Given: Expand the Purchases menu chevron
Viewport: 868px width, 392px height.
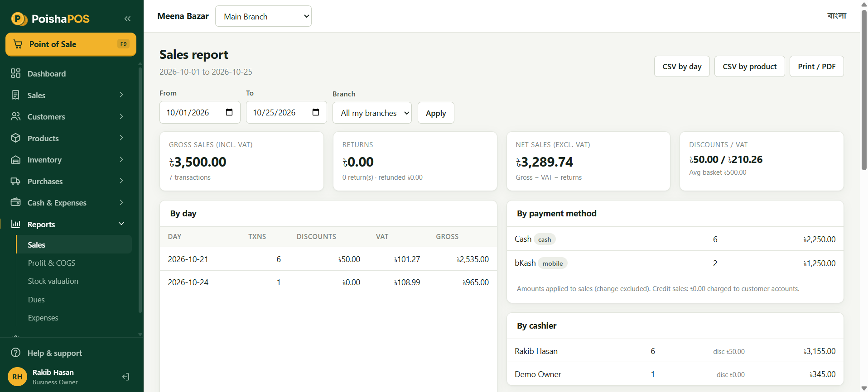Looking at the screenshot, I should pos(121,181).
